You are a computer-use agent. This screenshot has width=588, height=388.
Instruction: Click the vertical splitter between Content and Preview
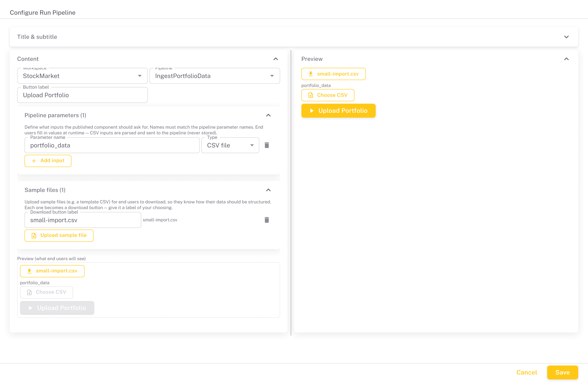[x=291, y=193]
